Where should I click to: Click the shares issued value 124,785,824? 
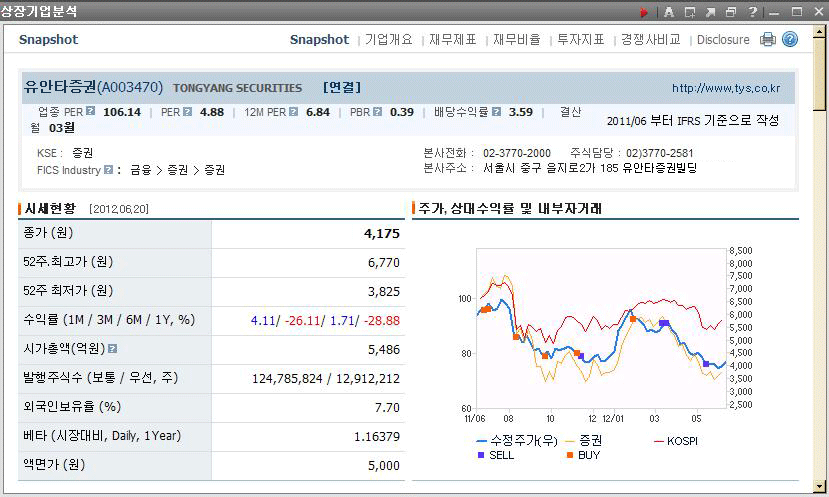pos(287,379)
